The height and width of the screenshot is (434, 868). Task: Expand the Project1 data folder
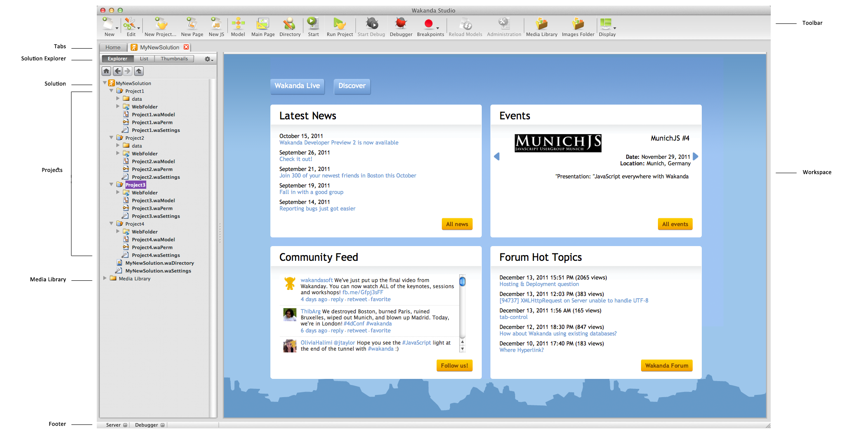(118, 99)
